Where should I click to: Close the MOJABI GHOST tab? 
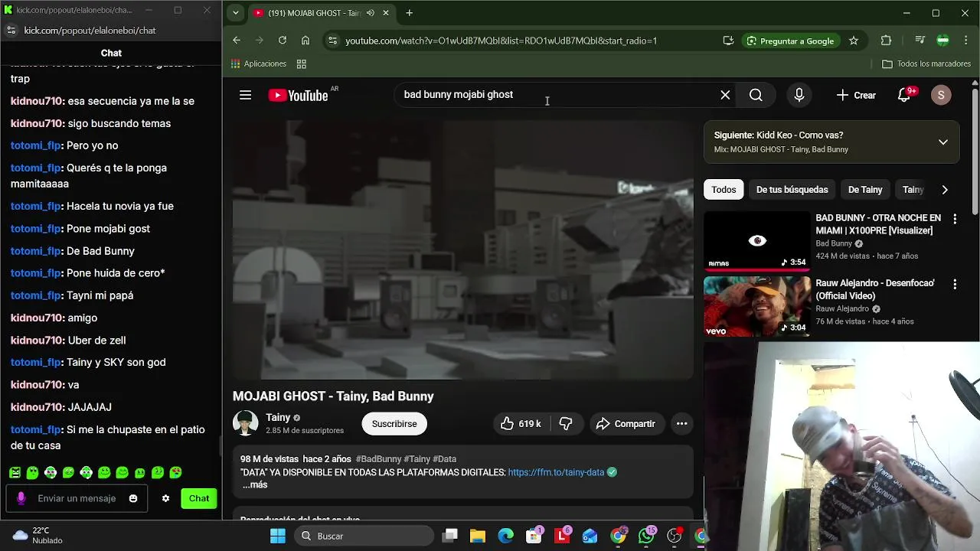(386, 13)
